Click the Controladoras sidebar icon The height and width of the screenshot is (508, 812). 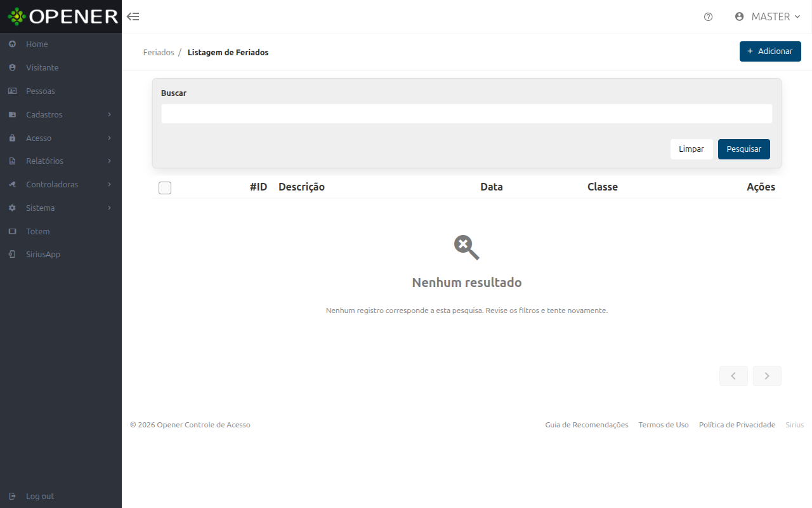coord(12,185)
